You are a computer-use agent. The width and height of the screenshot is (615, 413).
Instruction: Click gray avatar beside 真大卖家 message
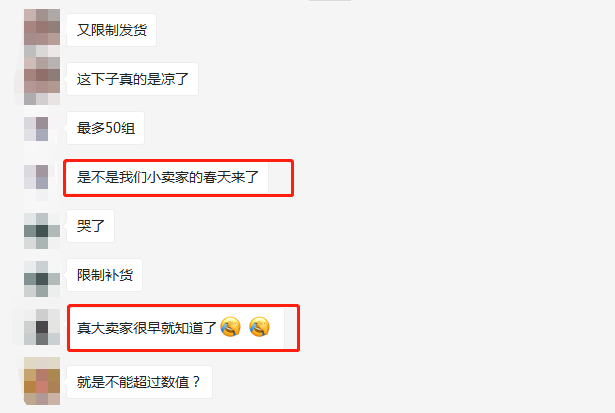pos(42,327)
